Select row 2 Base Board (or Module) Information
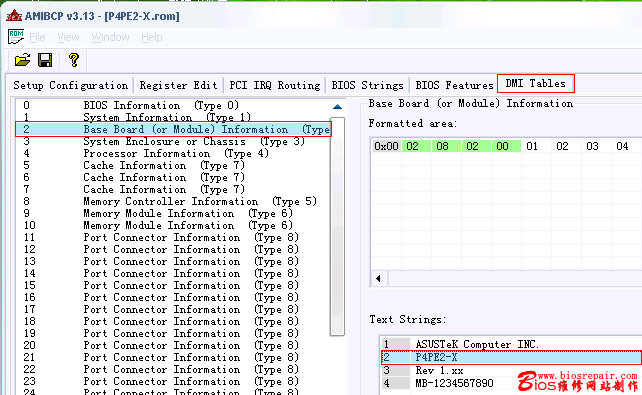The height and width of the screenshot is (395, 642). coord(173,129)
